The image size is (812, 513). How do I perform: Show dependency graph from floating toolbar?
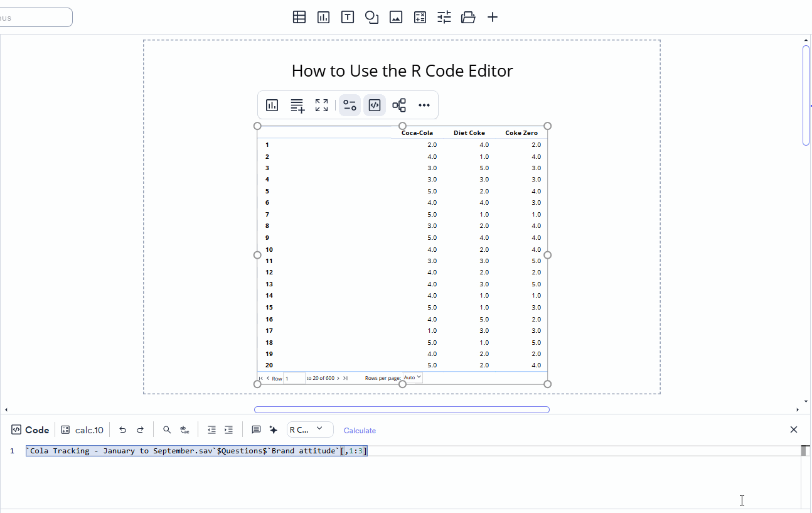tap(399, 105)
